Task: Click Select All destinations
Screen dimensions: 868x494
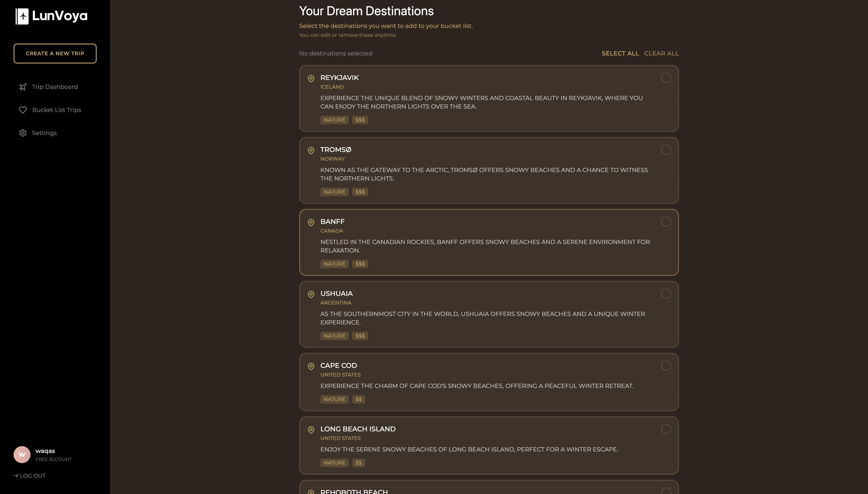Action: (x=620, y=53)
